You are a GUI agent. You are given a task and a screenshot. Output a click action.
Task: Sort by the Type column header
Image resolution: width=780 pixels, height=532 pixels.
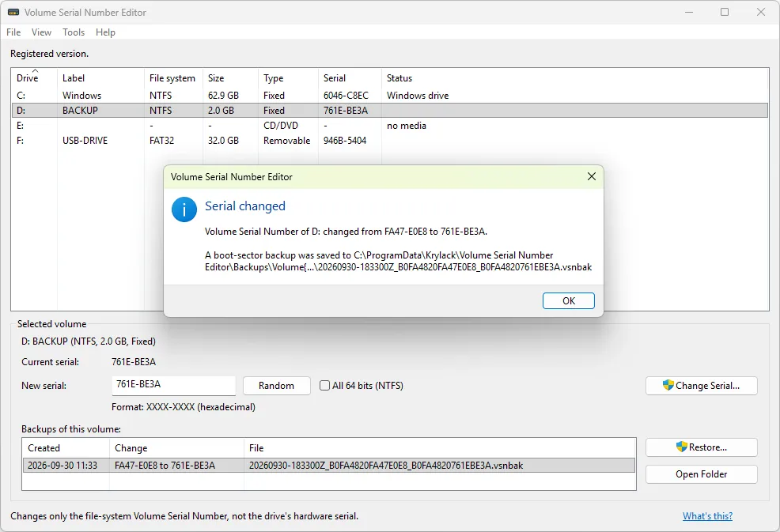point(288,78)
